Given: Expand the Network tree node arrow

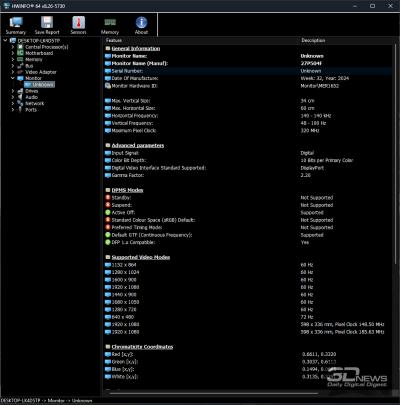Looking at the screenshot, I should pos(13,103).
